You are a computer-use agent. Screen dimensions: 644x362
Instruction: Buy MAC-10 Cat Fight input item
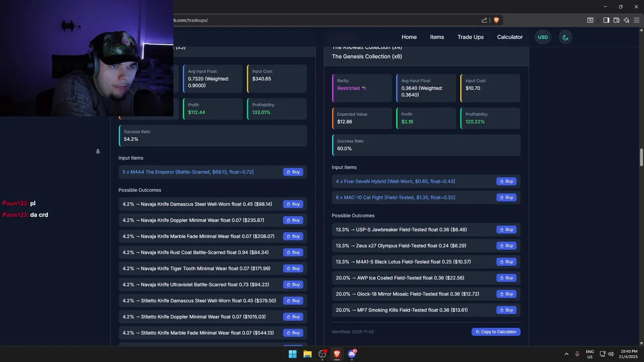click(507, 198)
